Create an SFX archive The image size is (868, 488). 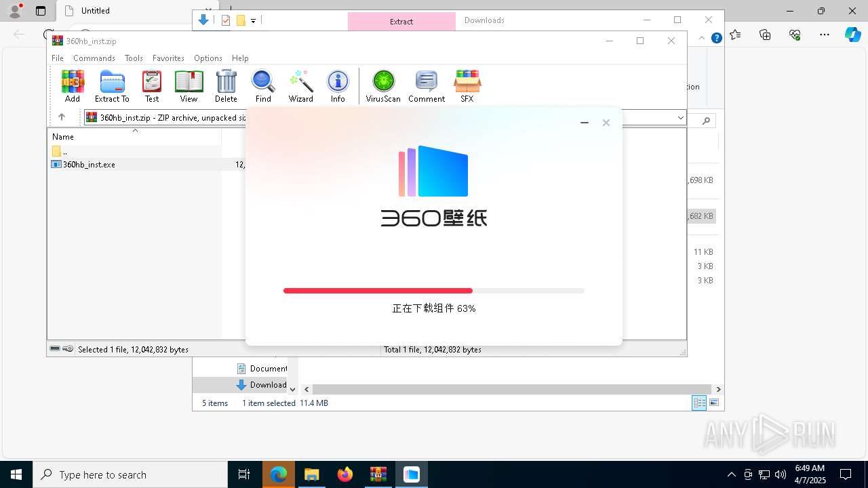[x=467, y=86]
